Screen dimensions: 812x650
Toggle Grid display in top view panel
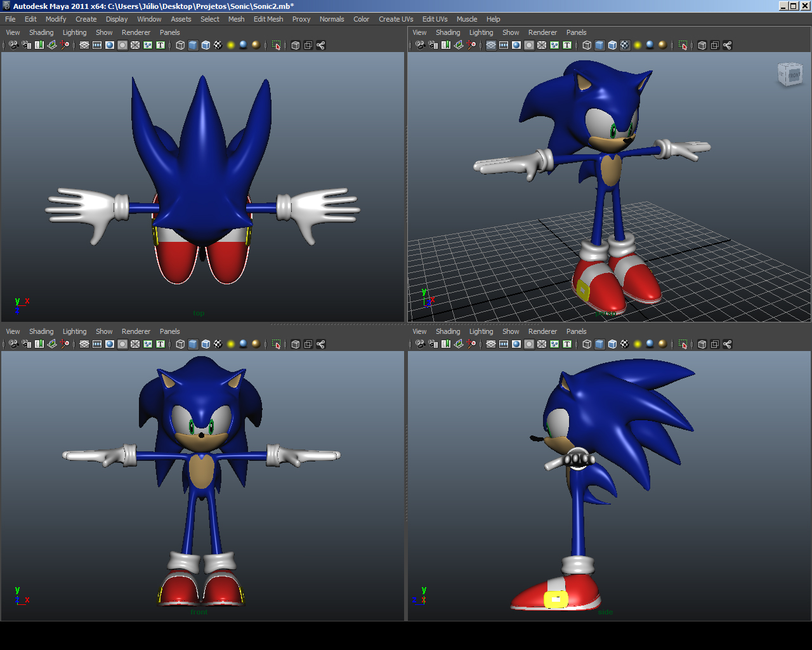coord(84,45)
